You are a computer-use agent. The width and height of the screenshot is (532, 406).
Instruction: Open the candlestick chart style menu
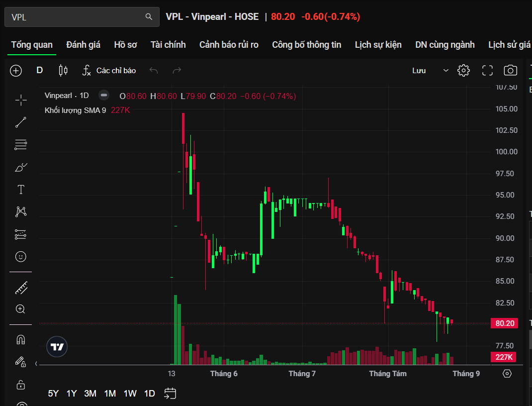tap(63, 70)
